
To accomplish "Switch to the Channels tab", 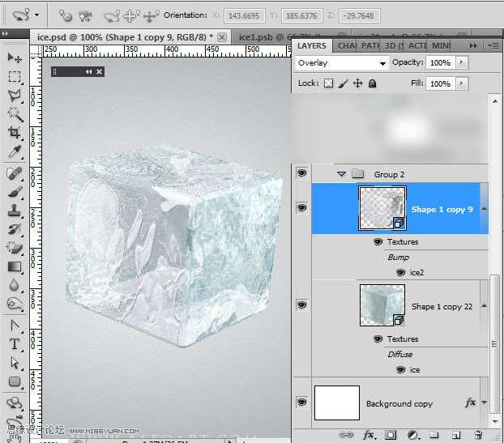I will [x=346, y=46].
